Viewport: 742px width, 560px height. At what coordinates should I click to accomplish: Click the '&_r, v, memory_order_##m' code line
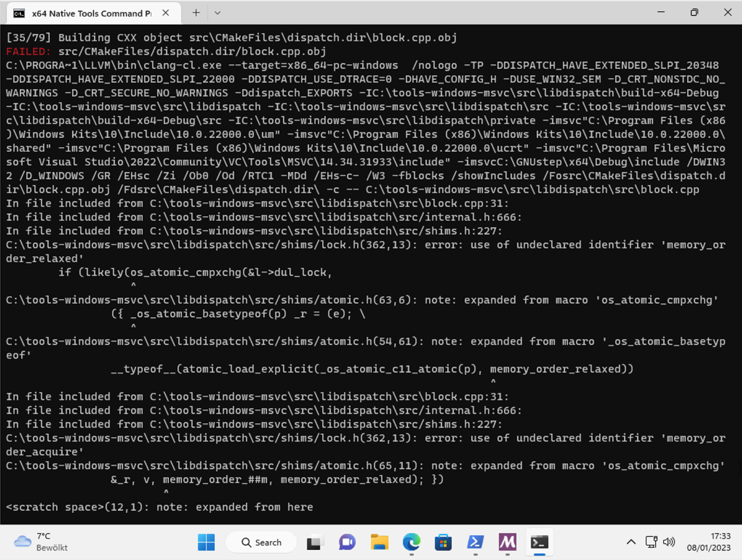pyautogui.click(x=278, y=479)
